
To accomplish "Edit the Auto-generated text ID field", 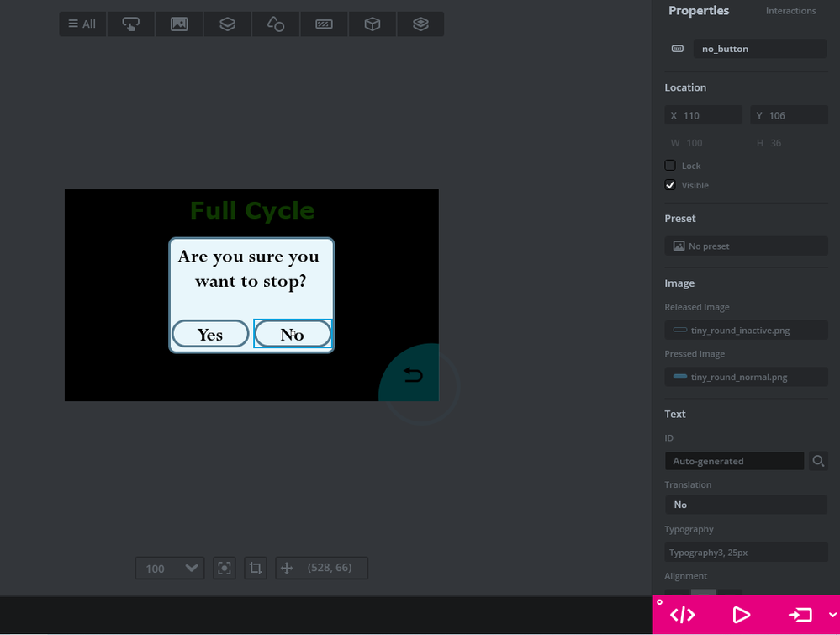I will coord(734,461).
